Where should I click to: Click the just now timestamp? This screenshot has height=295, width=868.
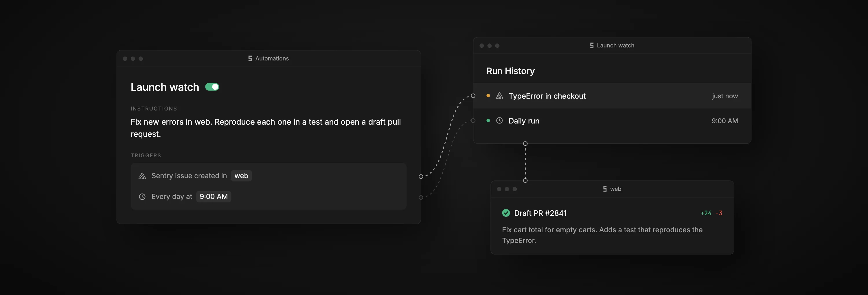coord(725,96)
